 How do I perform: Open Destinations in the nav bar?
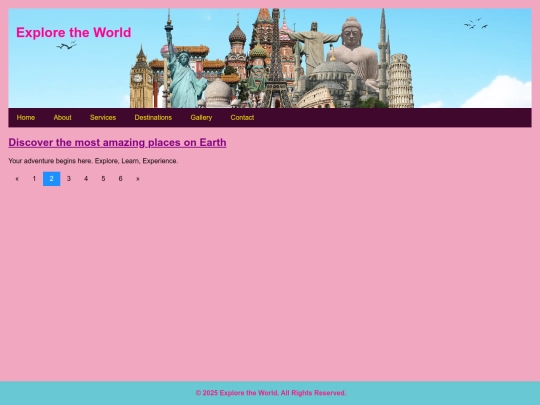tap(153, 118)
